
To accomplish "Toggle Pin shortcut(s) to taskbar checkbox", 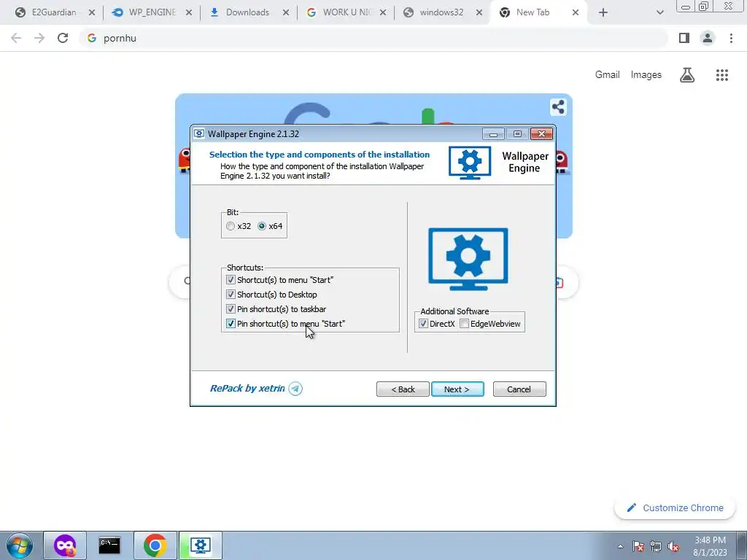I will click(231, 309).
